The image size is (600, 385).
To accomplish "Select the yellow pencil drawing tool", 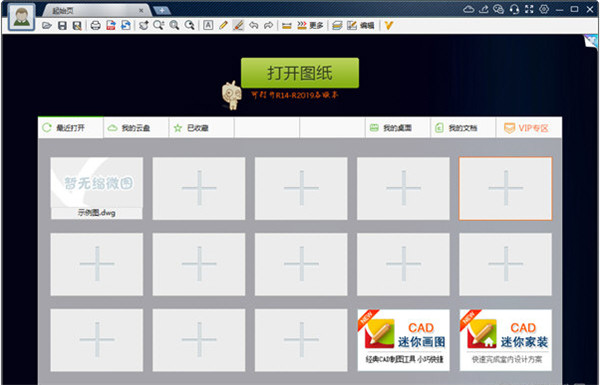I will 223,26.
